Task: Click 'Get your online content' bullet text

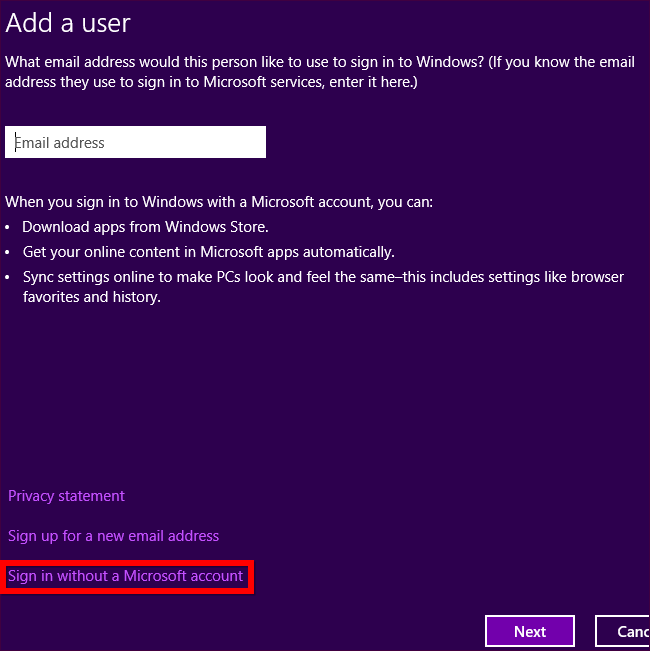Action: [208, 252]
